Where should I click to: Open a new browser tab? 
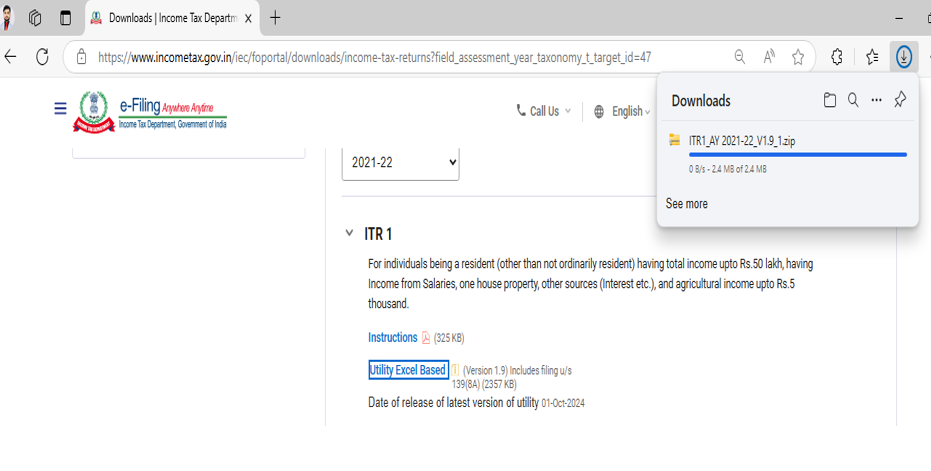tap(275, 18)
